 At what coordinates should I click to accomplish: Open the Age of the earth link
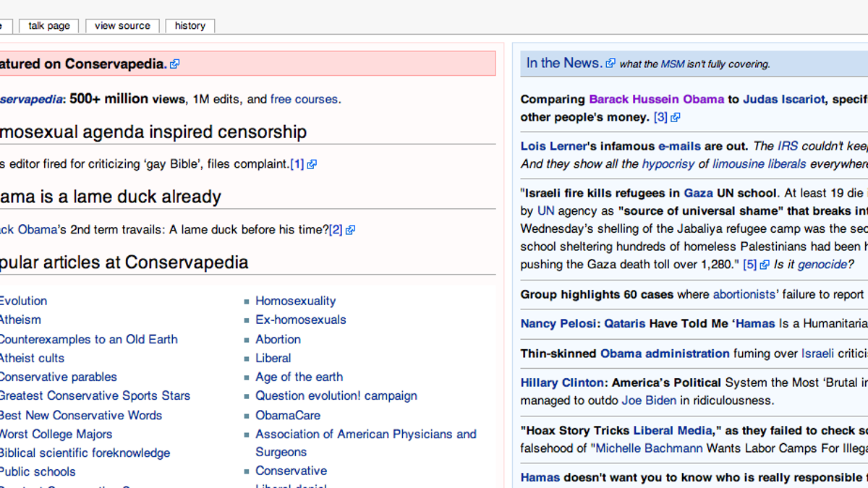[x=299, y=377]
